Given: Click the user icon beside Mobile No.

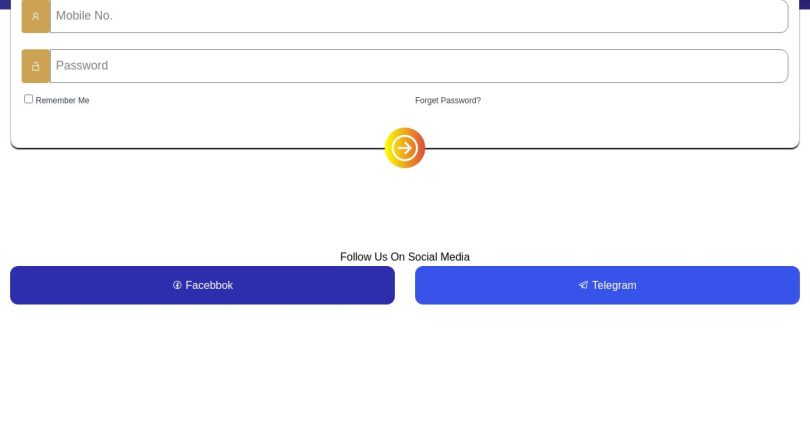Looking at the screenshot, I should pos(36,16).
